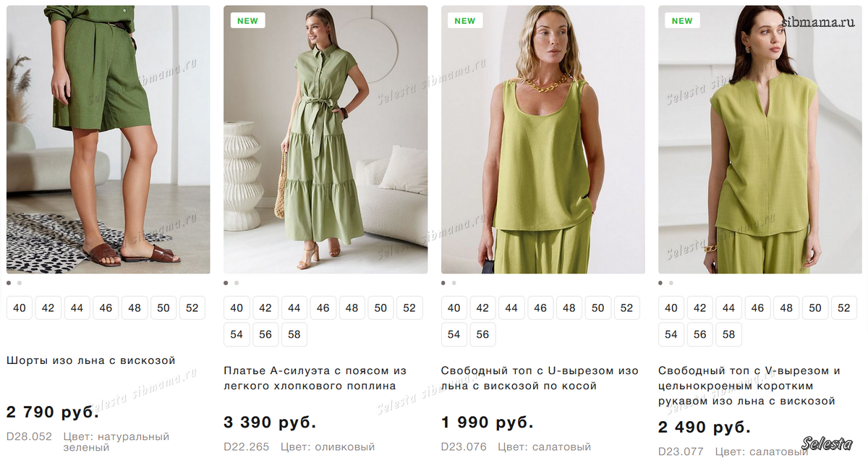Click the NEW badge on the olive dress
868x466 pixels.
[x=247, y=21]
